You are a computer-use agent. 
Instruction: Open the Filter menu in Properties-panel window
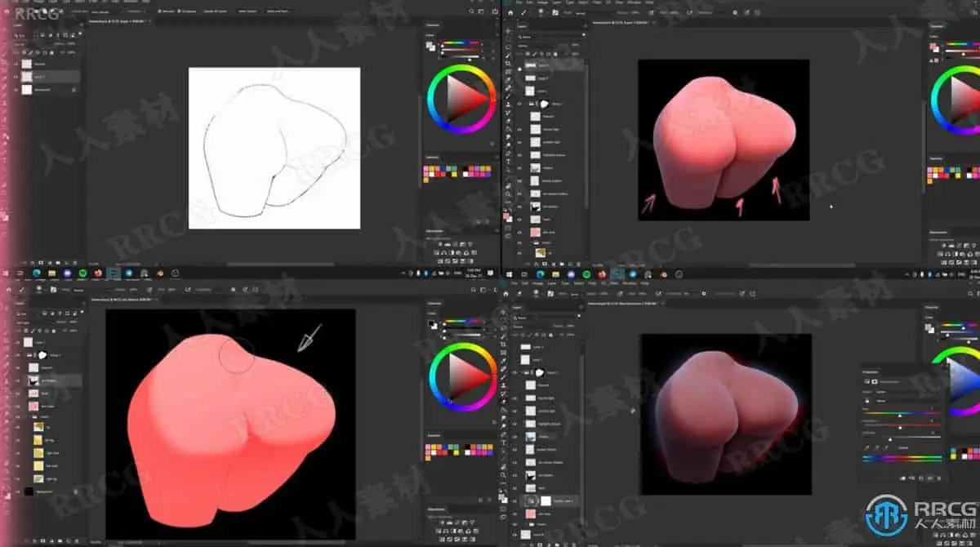(x=592, y=282)
